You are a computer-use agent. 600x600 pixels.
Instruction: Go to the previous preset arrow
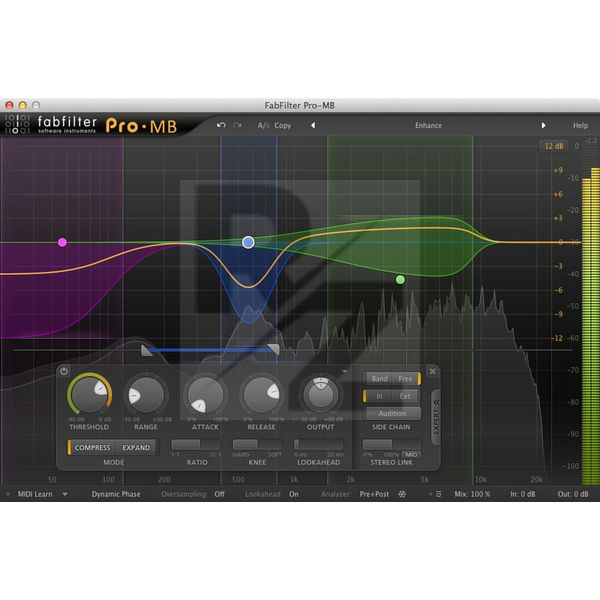coord(313,125)
